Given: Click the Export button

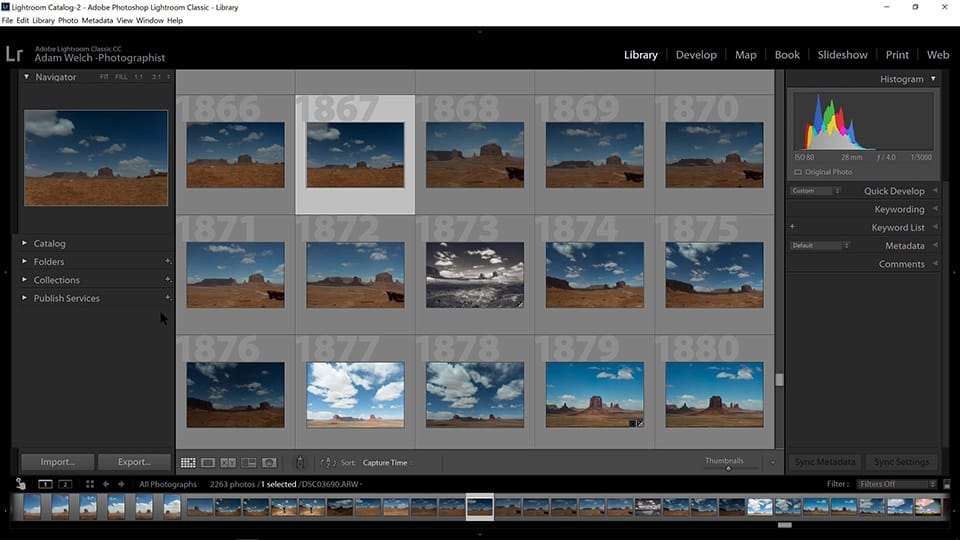Looking at the screenshot, I should click(134, 462).
